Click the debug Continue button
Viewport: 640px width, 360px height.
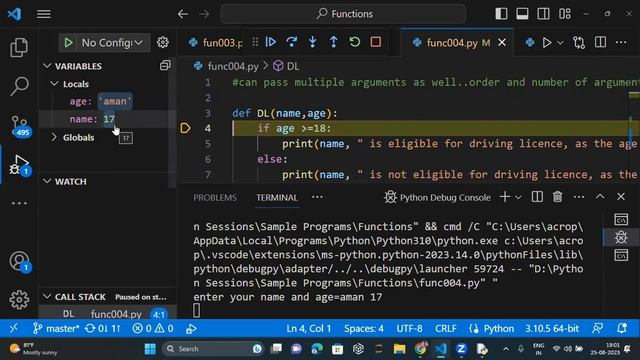coord(270,42)
